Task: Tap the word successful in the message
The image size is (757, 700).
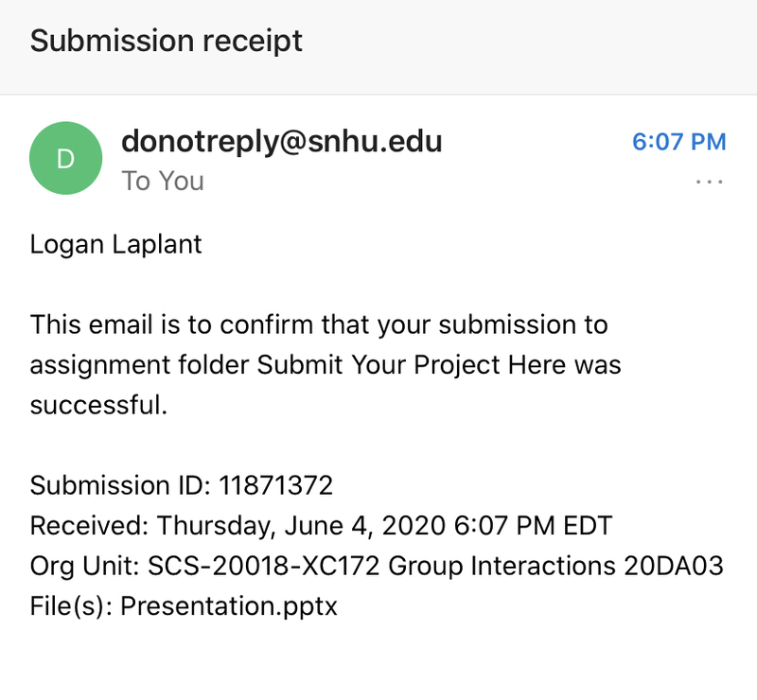Action: [x=98, y=405]
